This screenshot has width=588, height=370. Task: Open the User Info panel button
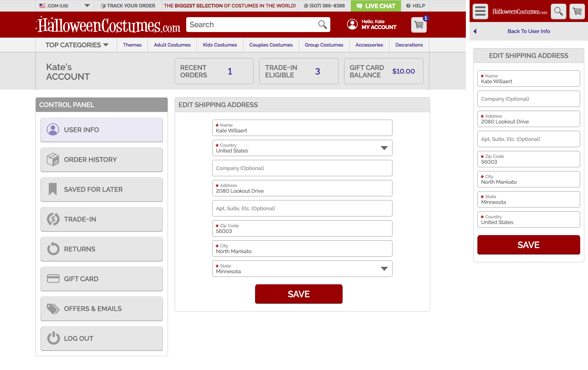[102, 130]
